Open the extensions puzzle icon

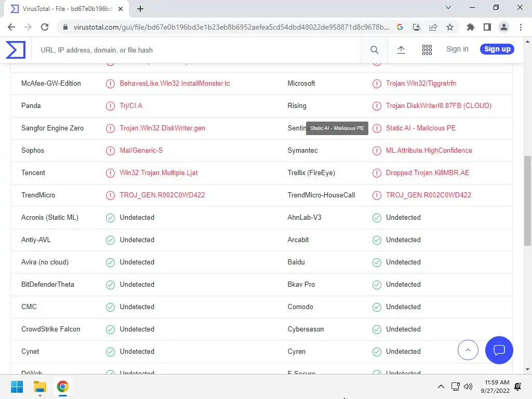[x=470, y=27]
